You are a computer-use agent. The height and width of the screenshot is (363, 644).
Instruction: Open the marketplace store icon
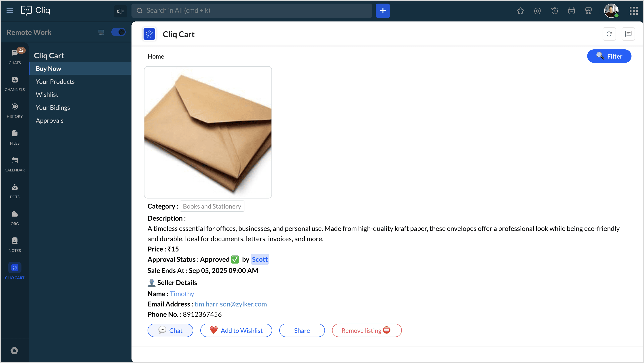click(588, 11)
